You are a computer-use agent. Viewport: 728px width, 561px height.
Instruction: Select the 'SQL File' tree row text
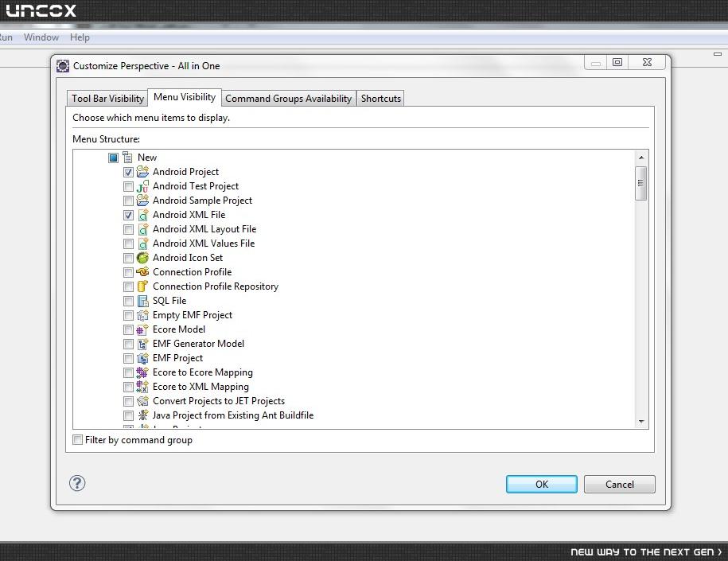coord(169,301)
